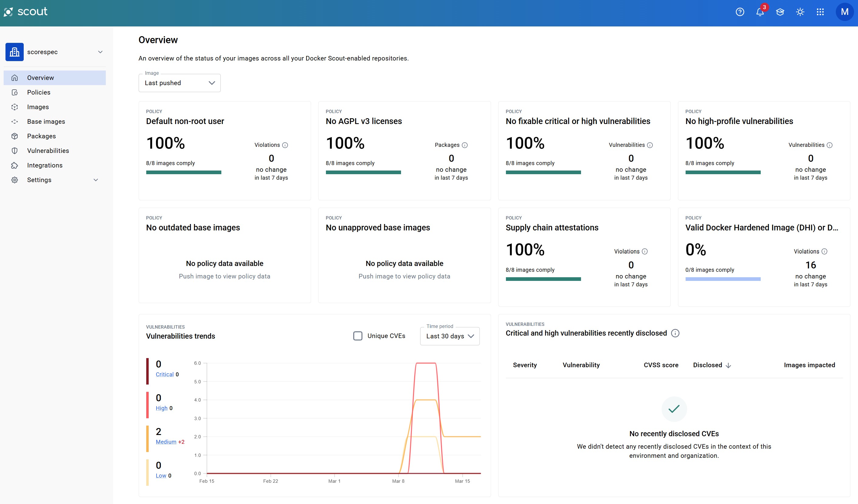Click the Medium vulnerabilities link
This screenshot has width=858, height=504.
pyautogui.click(x=166, y=442)
